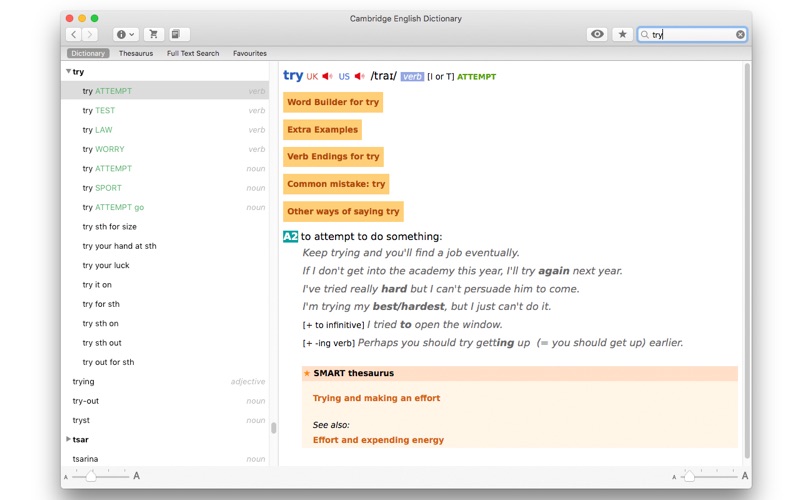Click the definition pane scrollbar
Screen dimensions: 800x500
747,260
